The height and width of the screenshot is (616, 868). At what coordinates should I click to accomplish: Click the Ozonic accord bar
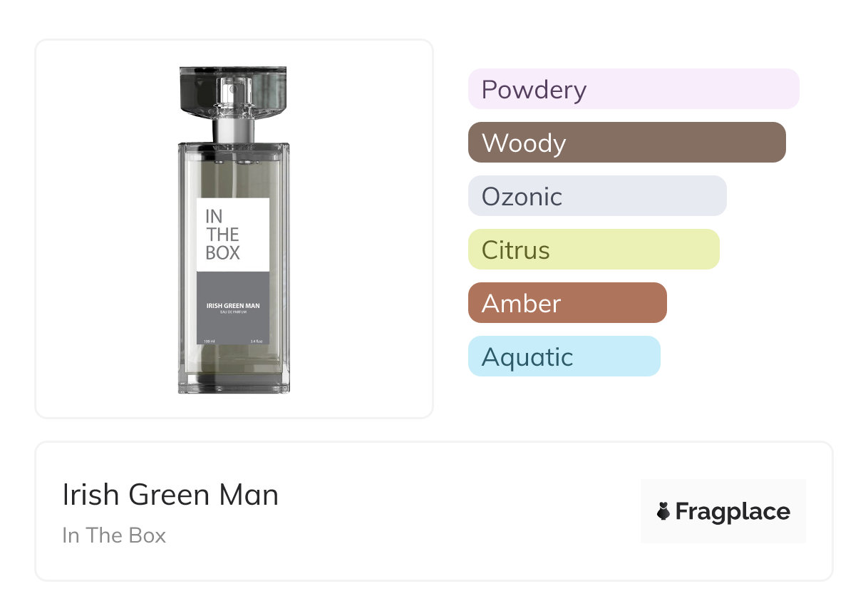tap(597, 196)
